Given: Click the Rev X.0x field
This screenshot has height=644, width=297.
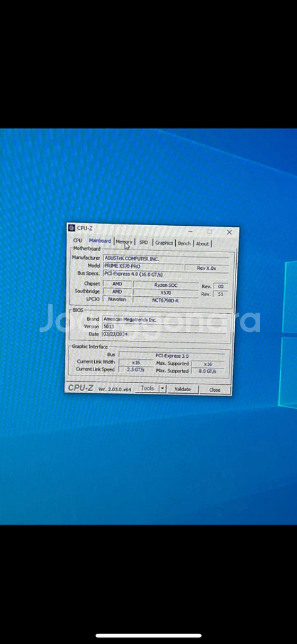Looking at the screenshot, I should click(207, 268).
